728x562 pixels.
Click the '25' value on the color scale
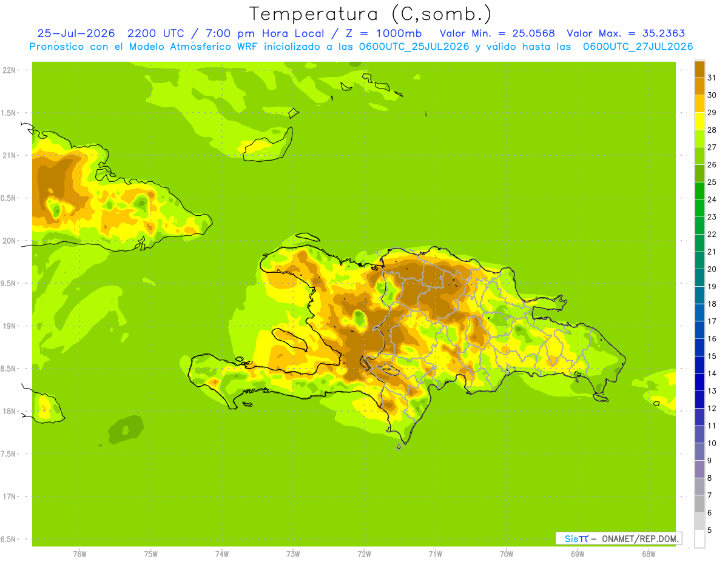coord(712,182)
